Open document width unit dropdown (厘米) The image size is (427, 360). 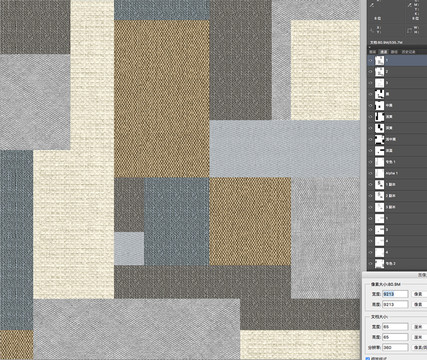[419, 327]
